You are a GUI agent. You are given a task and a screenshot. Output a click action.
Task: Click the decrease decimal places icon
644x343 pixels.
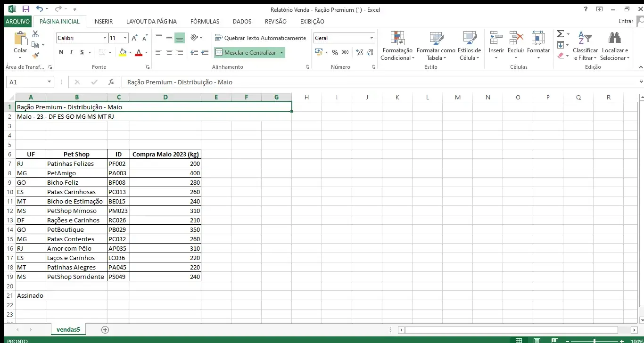point(370,53)
